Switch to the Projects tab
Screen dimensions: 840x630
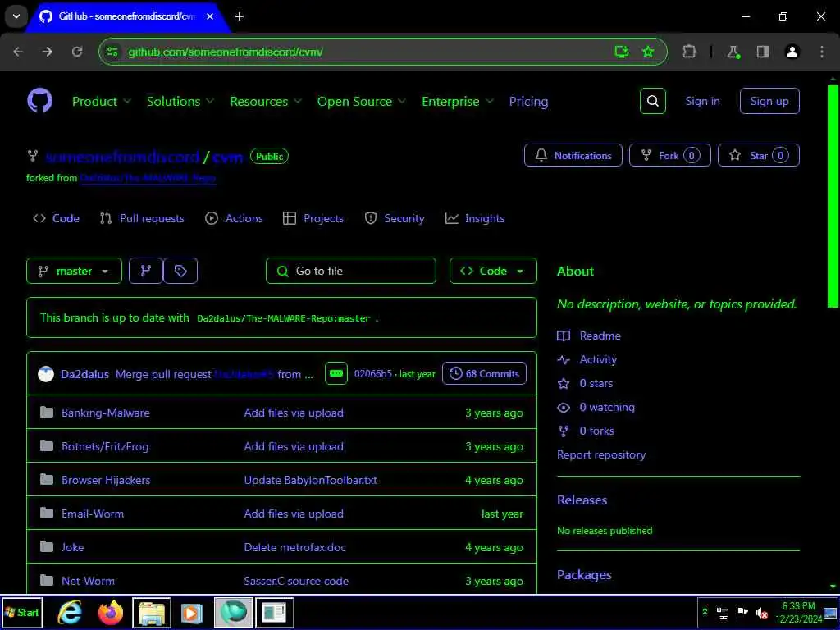[x=313, y=218]
